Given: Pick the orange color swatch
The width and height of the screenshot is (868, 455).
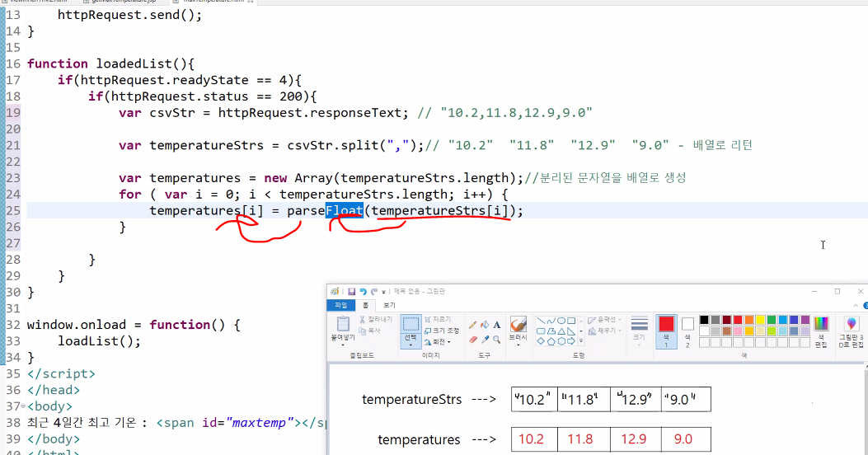Looking at the screenshot, I should pyautogui.click(x=749, y=320).
